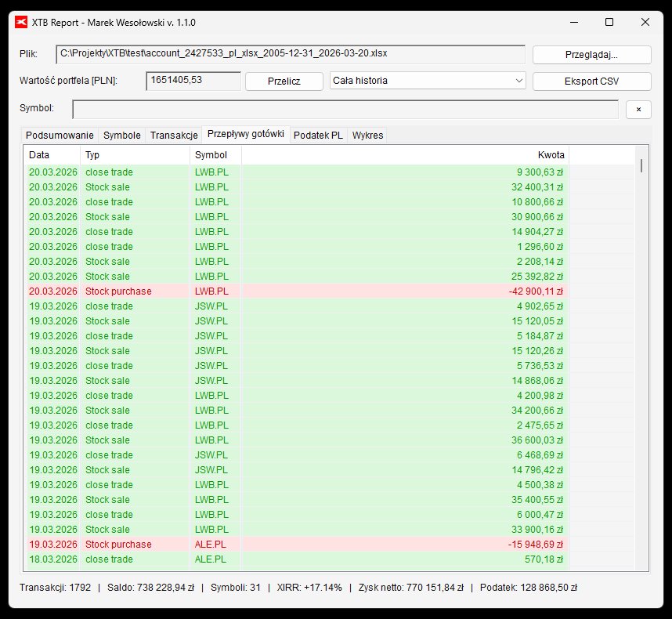Click the XTB Report app icon in title bar
The height and width of the screenshot is (619, 672).
(21, 22)
